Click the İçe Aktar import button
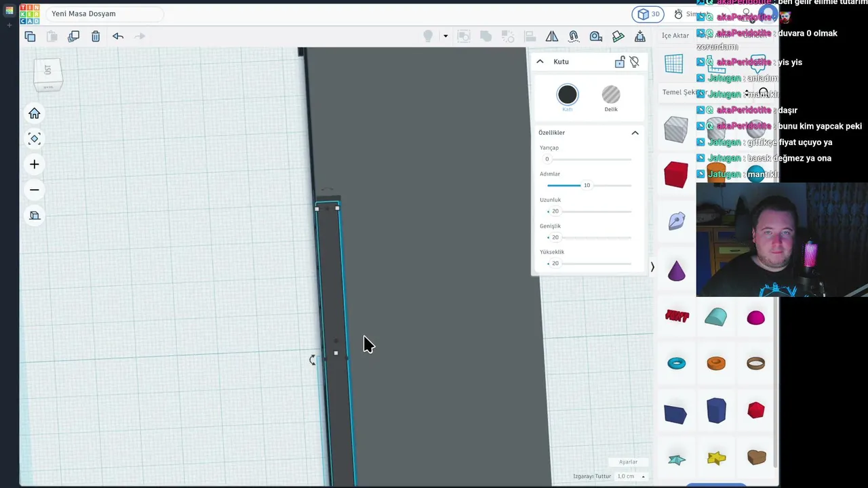Viewport: 868px width, 488px height. [675, 35]
